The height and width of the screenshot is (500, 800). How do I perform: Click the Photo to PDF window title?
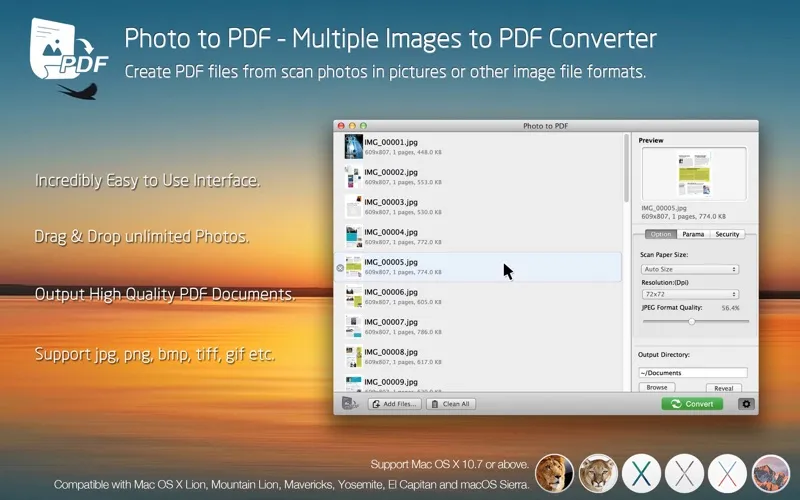tap(545, 126)
